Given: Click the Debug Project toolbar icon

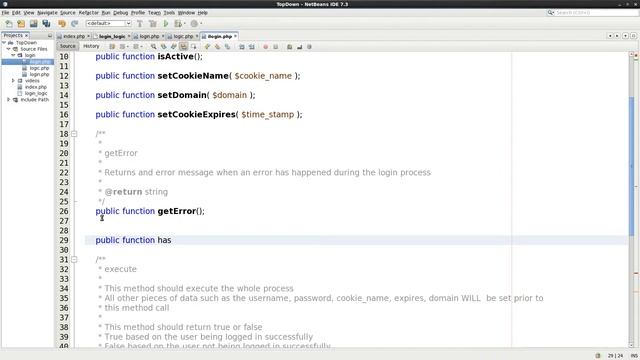Looking at the screenshot, I should coord(178,24).
